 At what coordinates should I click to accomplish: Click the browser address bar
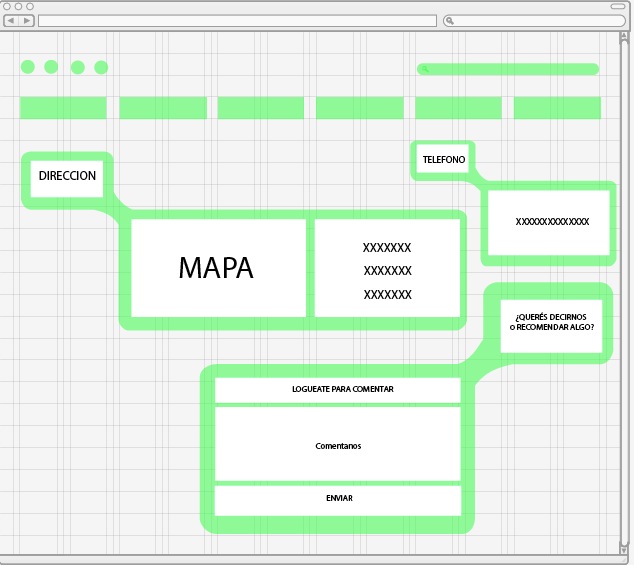pos(237,20)
